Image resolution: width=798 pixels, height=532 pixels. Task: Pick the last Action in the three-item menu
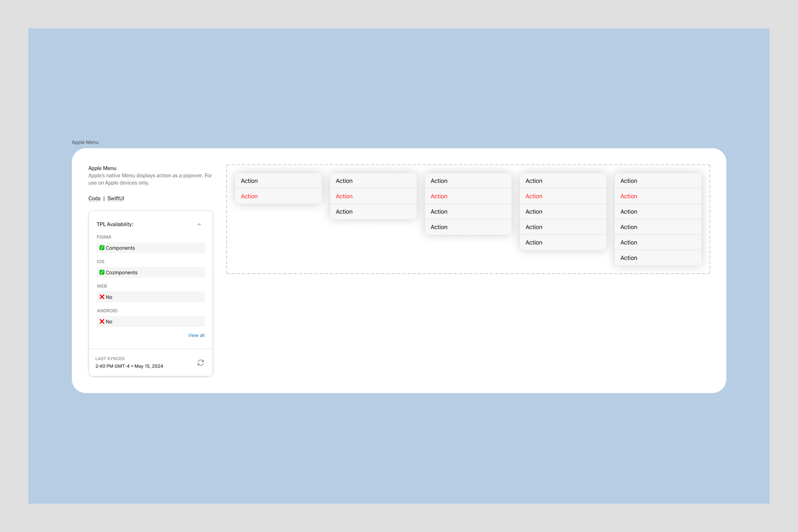click(x=373, y=211)
